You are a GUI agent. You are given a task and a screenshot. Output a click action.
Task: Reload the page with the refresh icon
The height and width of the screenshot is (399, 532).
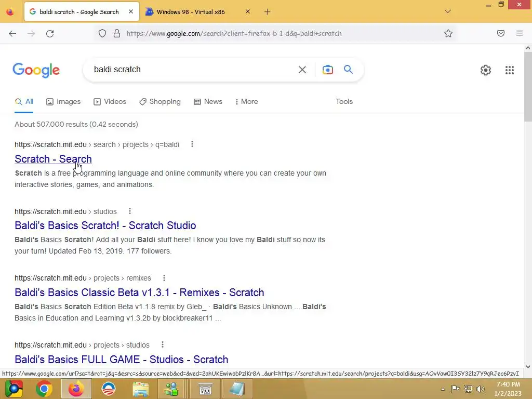(50, 33)
